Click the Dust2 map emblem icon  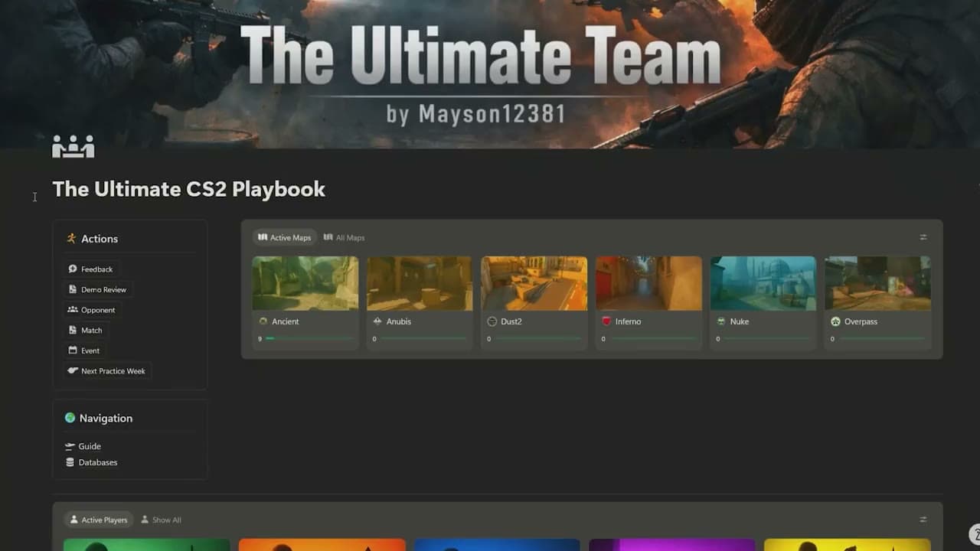coord(492,321)
